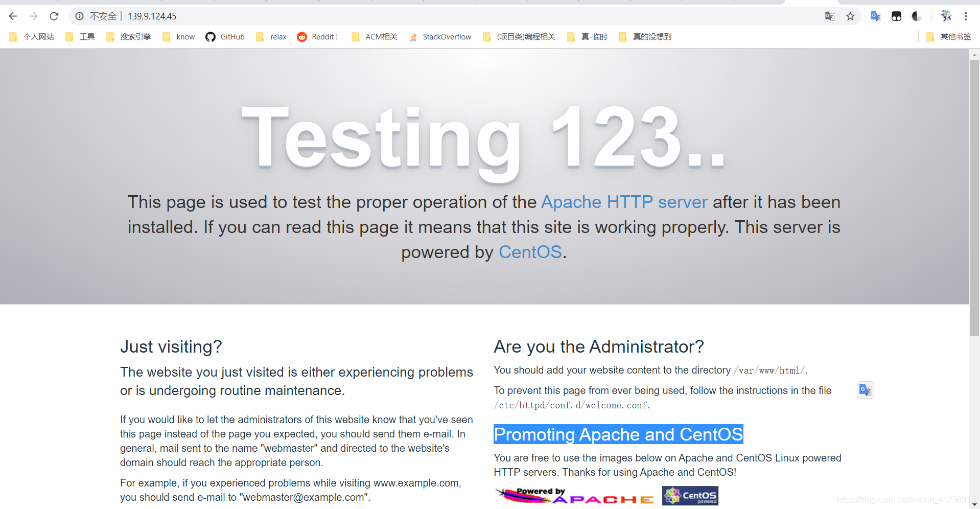View site security info for 139.9.124.45

coord(79,16)
